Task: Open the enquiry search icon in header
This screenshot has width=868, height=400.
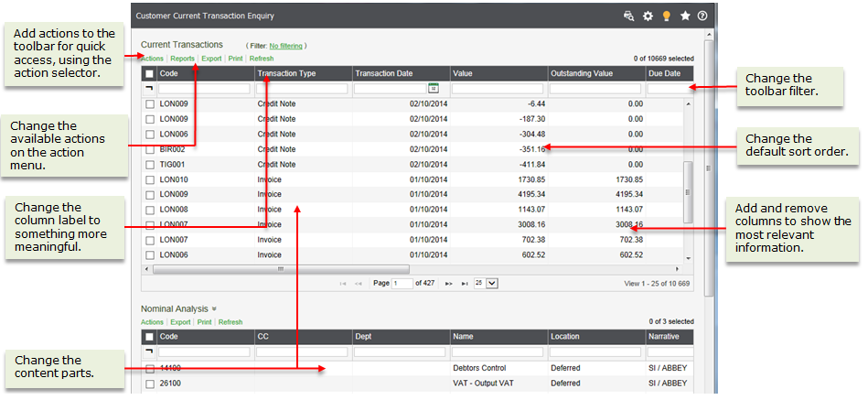Action: point(628,16)
